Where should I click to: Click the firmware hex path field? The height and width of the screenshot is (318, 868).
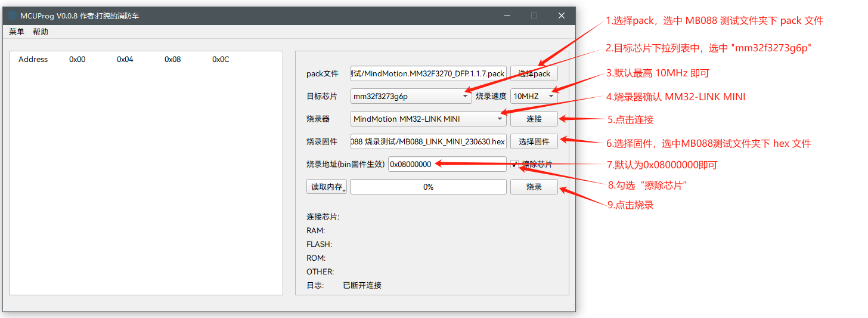(428, 141)
